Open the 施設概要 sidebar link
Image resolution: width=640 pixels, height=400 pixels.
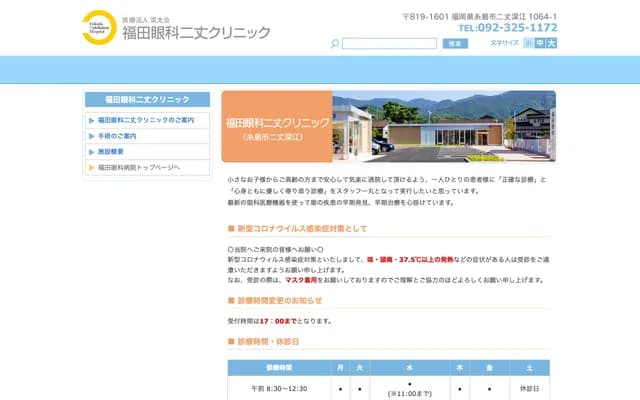111,151
